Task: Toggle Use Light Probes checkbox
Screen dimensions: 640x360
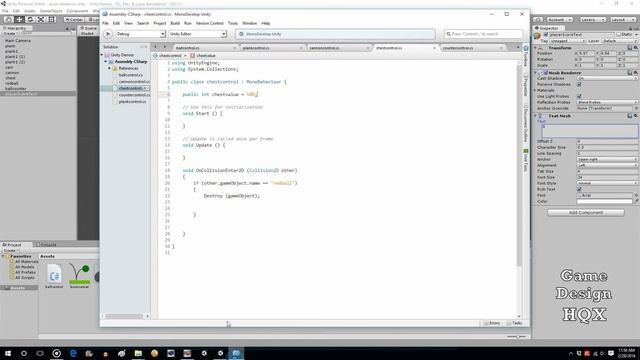Action: [x=579, y=96]
